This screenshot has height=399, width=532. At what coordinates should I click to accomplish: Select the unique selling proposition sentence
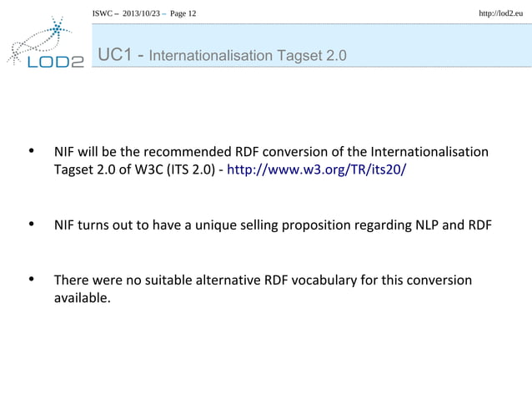(273, 225)
